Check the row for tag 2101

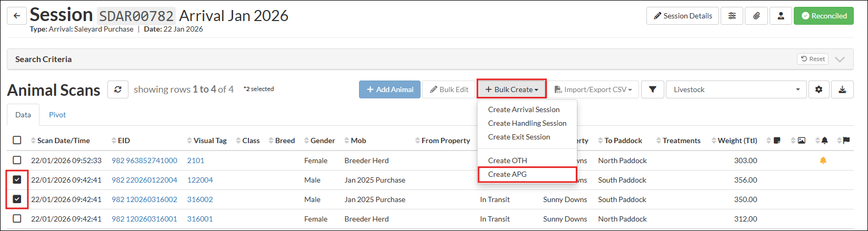(17, 160)
